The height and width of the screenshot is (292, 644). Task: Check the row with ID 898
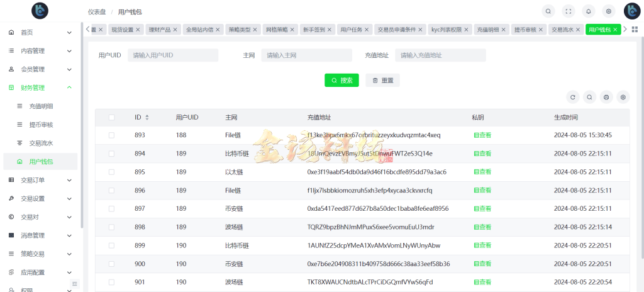click(112, 227)
